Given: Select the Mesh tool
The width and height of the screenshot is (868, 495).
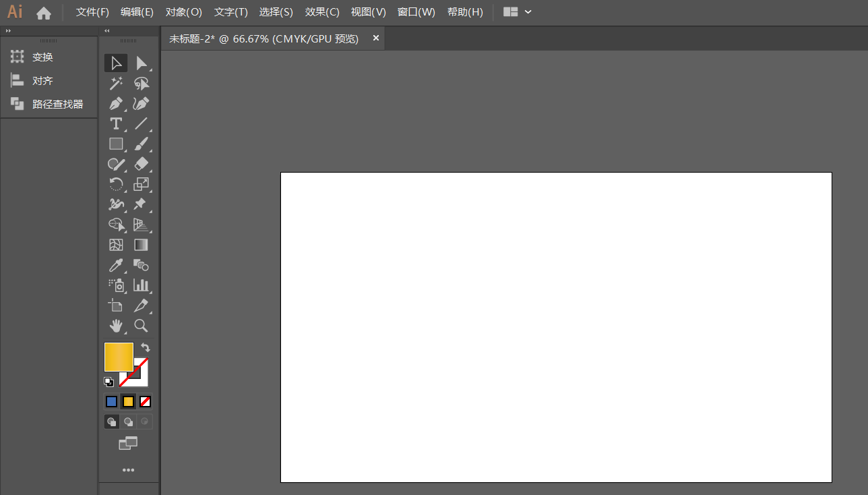Looking at the screenshot, I should coord(116,245).
